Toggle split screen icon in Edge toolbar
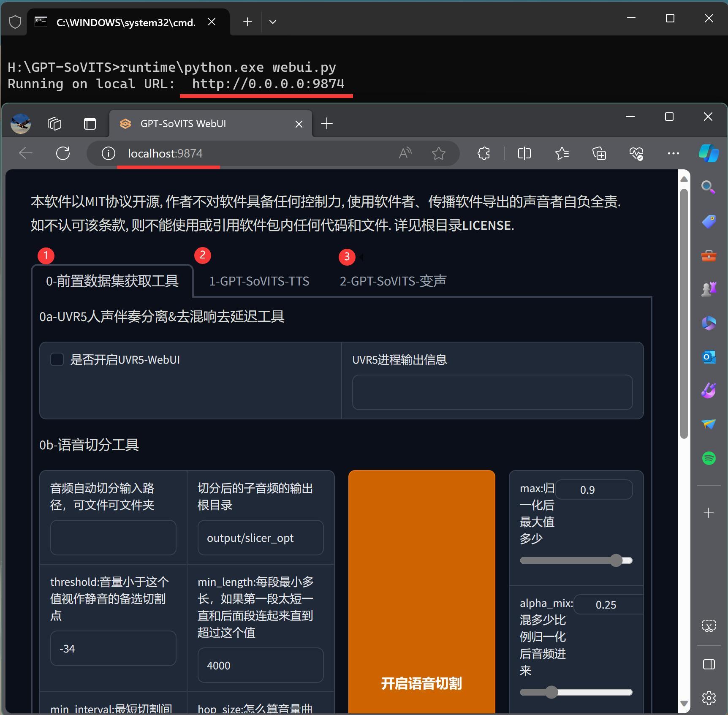This screenshot has width=728, height=715. tap(524, 153)
